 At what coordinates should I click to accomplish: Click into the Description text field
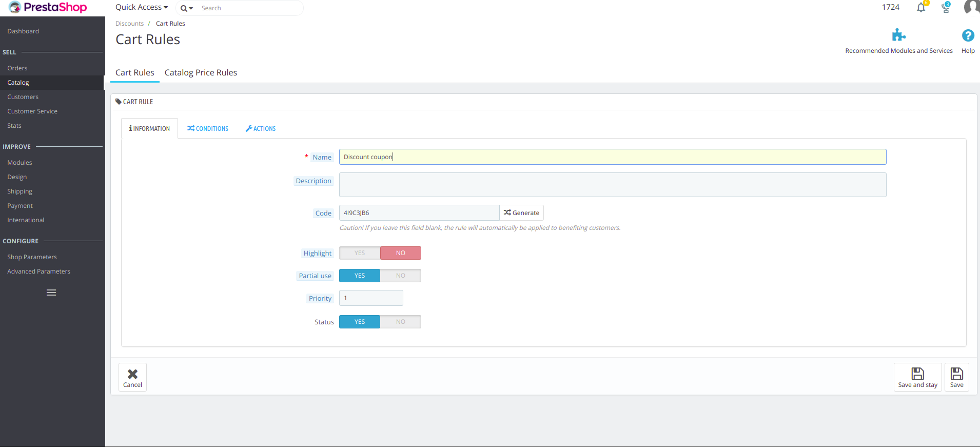[x=612, y=185]
